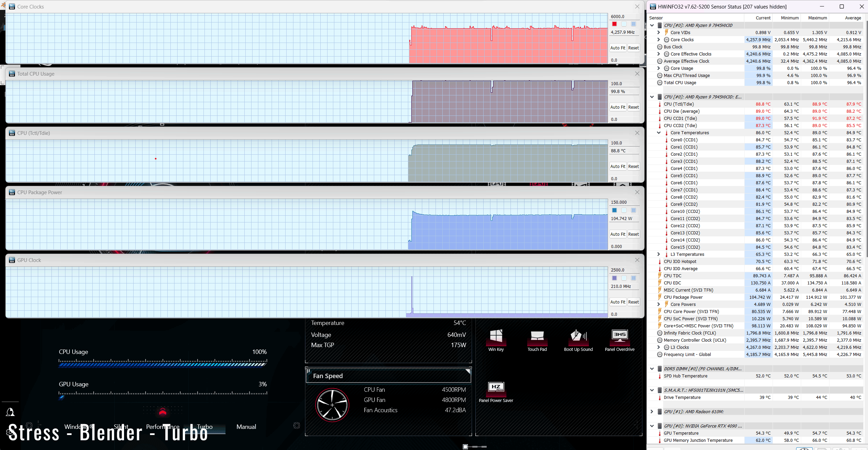Click Auto Fit in CPU Package Power graph
Screen dimensions: 868x450
618,234
